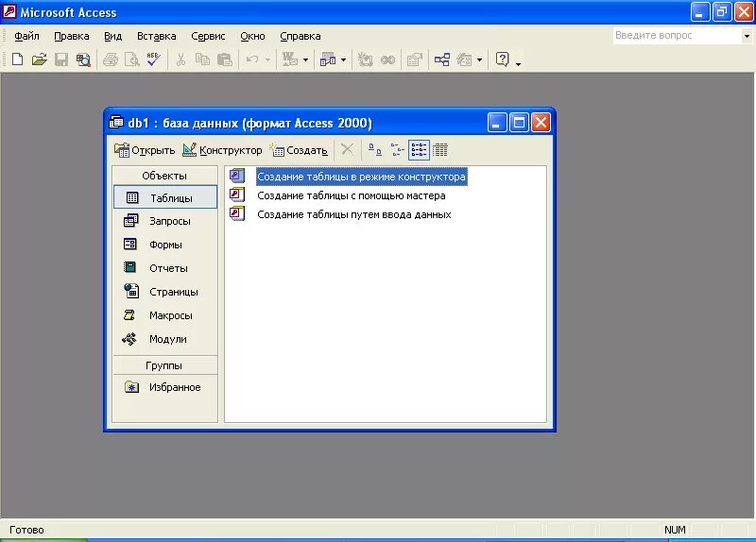Click the Save floppy disk icon
Viewport: 756px width, 542px height.
[61, 59]
